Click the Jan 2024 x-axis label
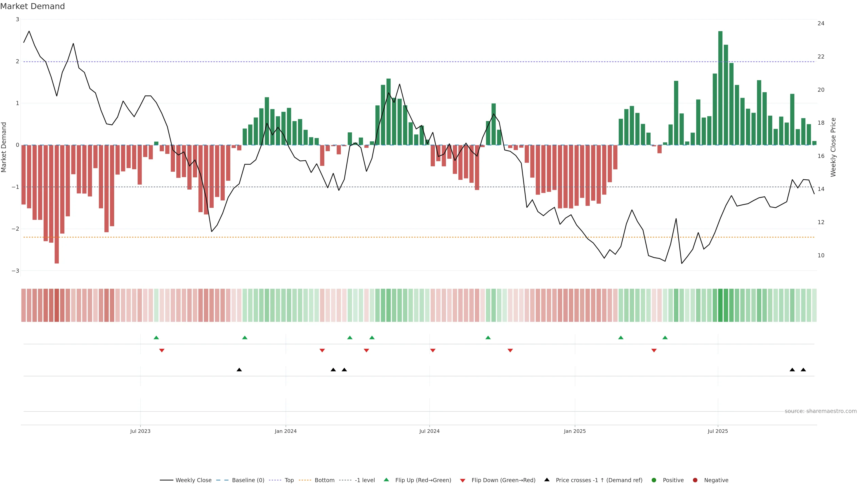868x488 pixels. pos(285,431)
